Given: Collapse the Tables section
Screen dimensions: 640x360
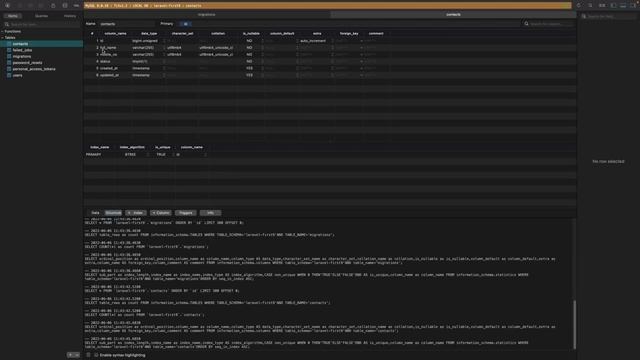Looking at the screenshot, I should click(x=2, y=38).
